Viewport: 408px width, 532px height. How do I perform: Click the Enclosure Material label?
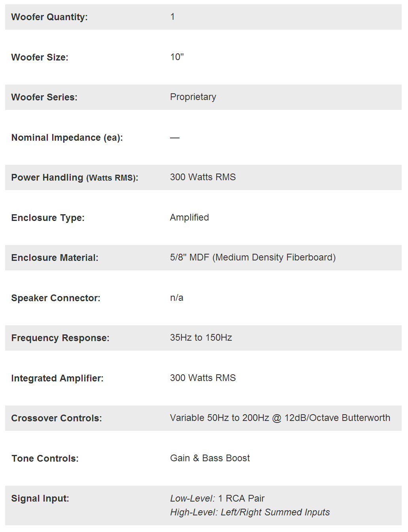[x=55, y=258]
